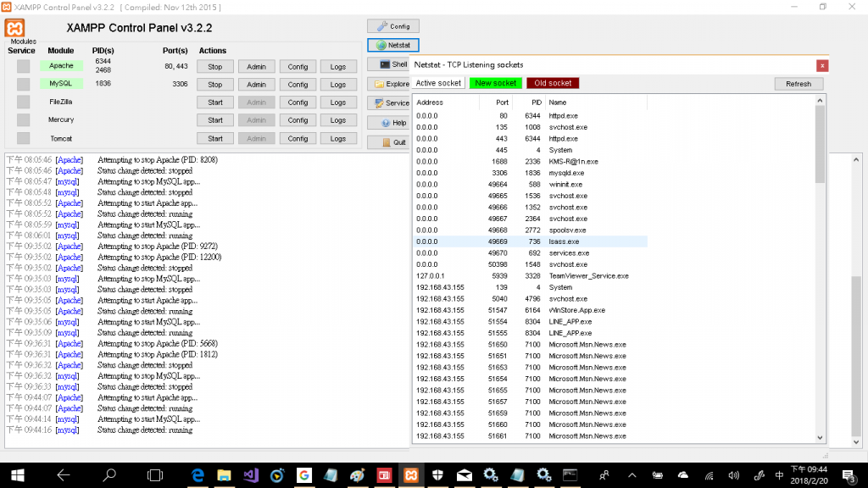The width and height of the screenshot is (868, 488).
Task: Select the TeamViewer_Service.exe row
Action: pyautogui.click(x=531, y=275)
